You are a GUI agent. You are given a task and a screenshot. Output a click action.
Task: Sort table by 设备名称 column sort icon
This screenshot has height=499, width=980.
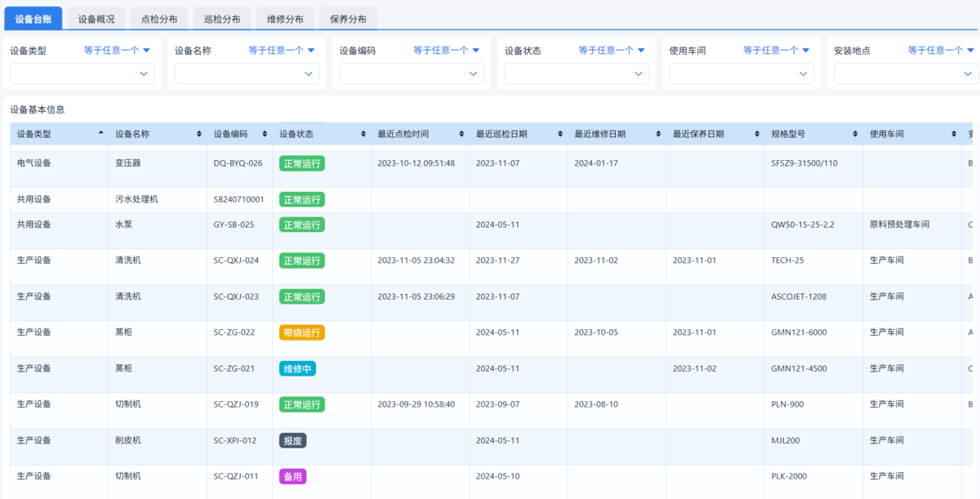click(199, 134)
